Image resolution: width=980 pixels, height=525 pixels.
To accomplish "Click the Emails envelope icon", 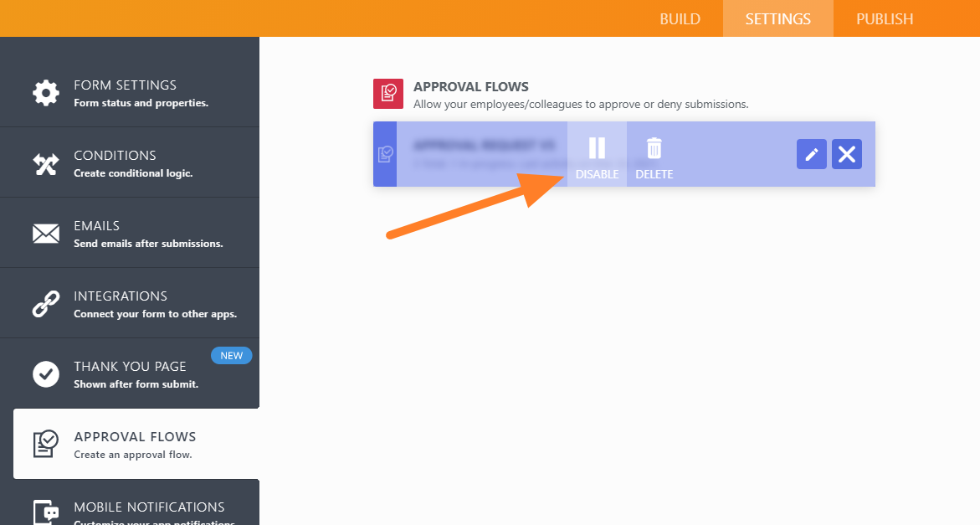I will pos(46,234).
